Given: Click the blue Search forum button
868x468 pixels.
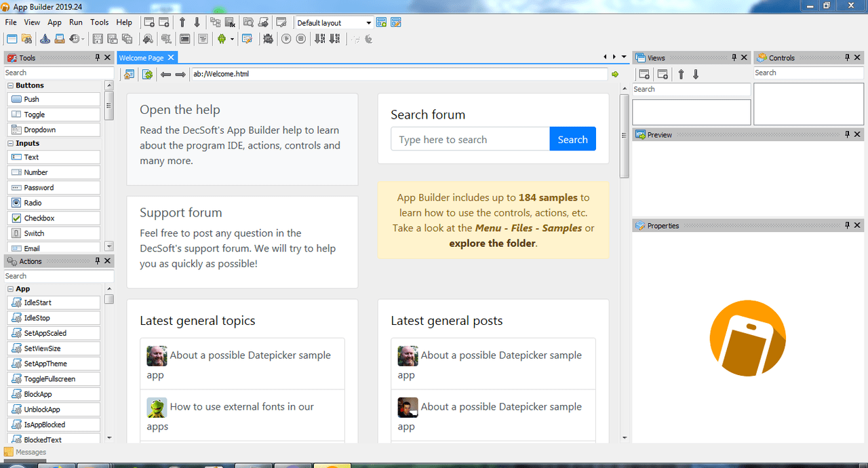Looking at the screenshot, I should [573, 139].
